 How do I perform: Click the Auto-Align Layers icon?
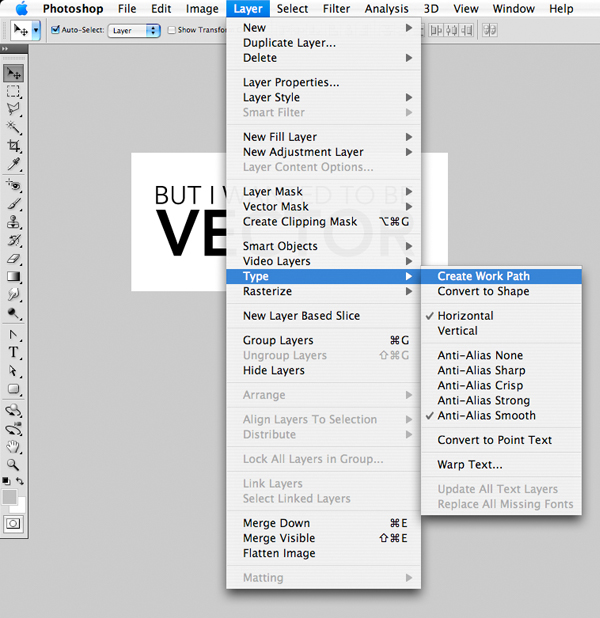click(490, 30)
